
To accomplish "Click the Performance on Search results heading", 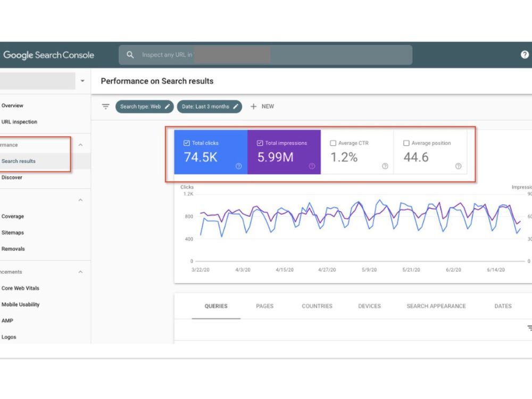I will point(157,81).
